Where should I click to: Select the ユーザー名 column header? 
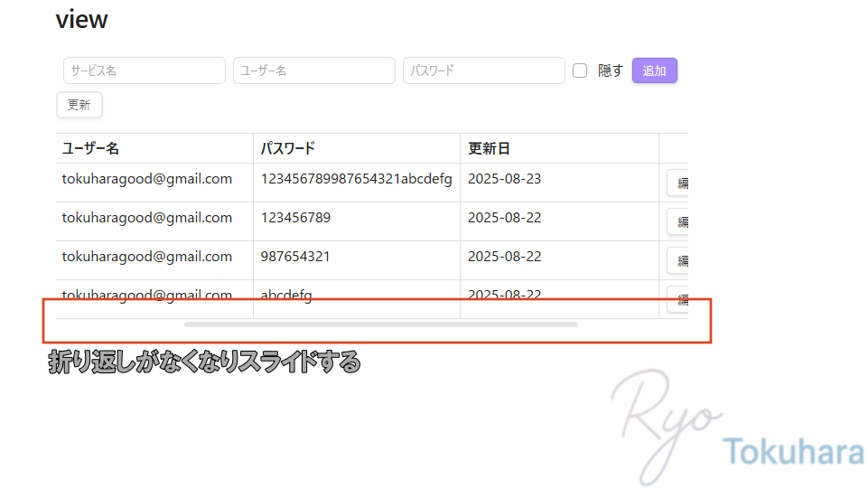coord(90,148)
